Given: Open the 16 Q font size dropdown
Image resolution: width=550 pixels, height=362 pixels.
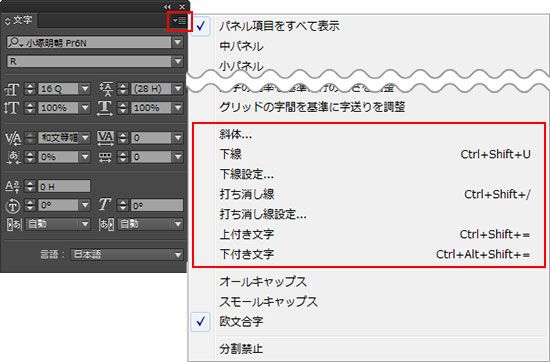Looking at the screenshot, I should (85, 89).
